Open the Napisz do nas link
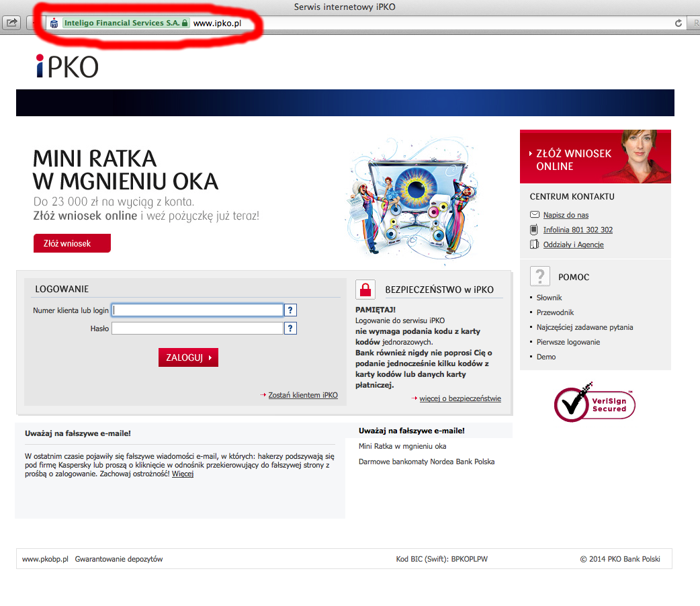The width and height of the screenshot is (700, 606). pos(566,215)
